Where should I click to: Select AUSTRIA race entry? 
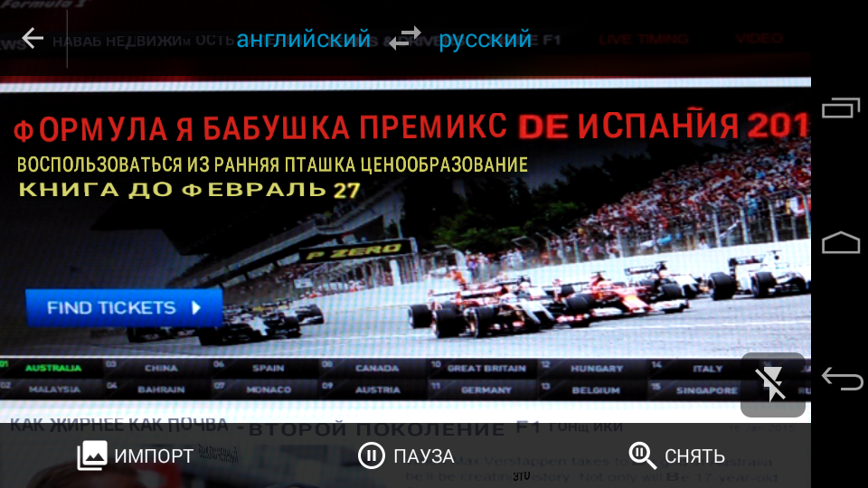point(378,390)
